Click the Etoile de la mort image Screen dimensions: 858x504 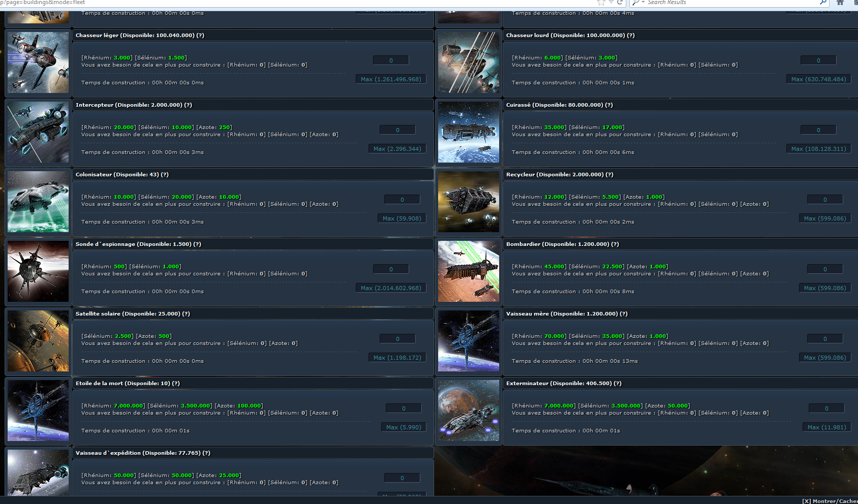[x=38, y=411]
